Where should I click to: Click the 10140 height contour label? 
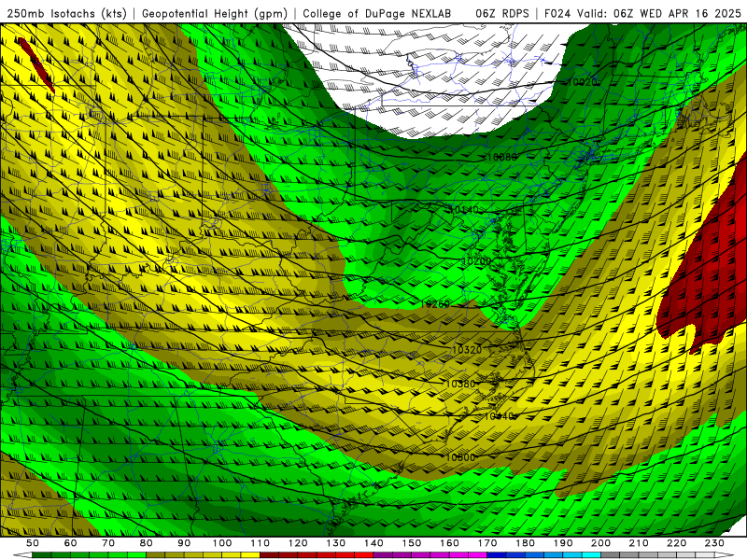(464, 209)
